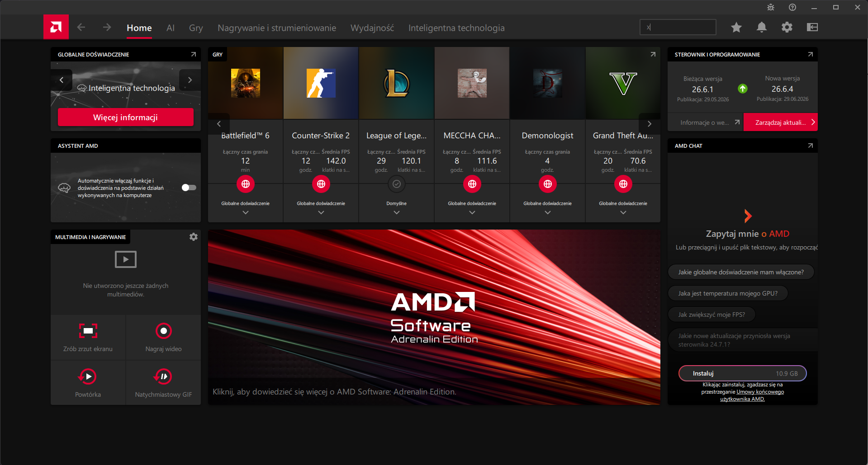Image resolution: width=868 pixels, height=465 pixels.
Task: Click the search input field
Action: pos(678,27)
